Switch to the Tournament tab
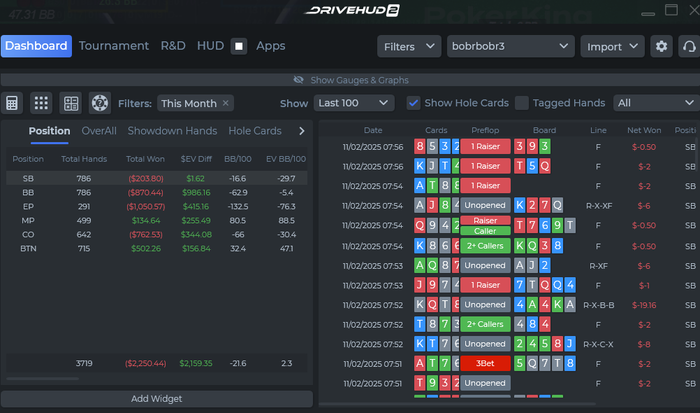 click(114, 46)
